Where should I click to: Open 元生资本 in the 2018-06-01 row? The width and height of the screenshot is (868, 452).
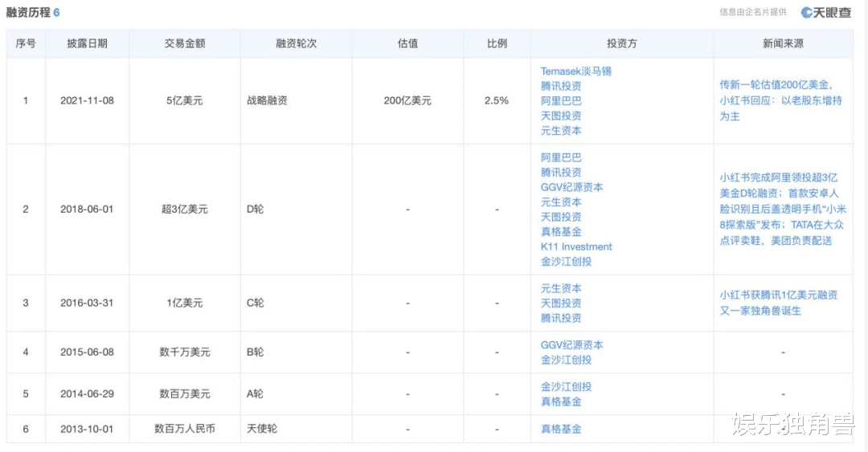coord(561,202)
